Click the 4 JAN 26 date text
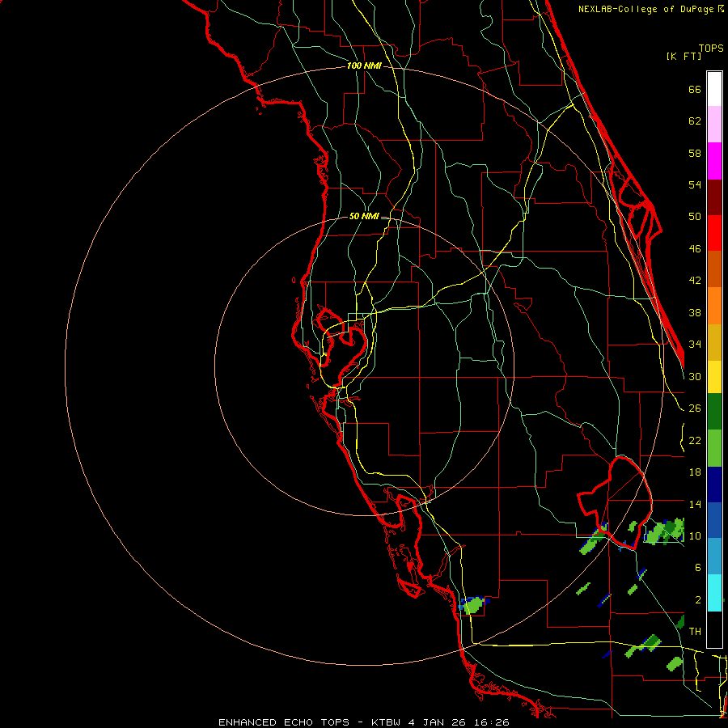 pyautogui.click(x=438, y=722)
